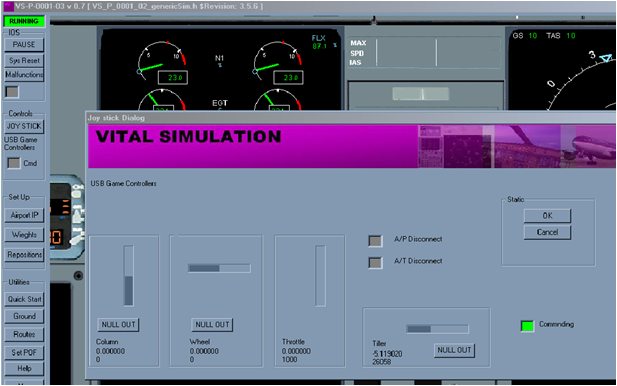Click NULL OUT for the Tiller

click(x=454, y=350)
